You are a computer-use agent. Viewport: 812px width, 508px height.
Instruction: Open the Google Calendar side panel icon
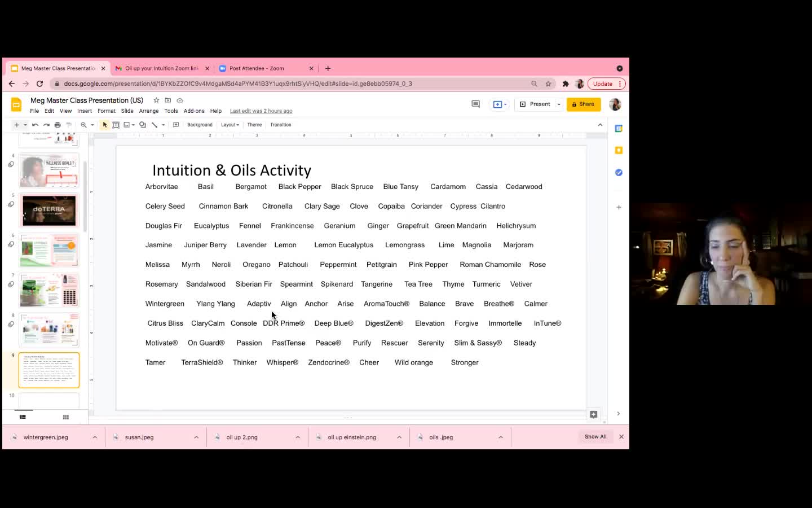(x=619, y=129)
